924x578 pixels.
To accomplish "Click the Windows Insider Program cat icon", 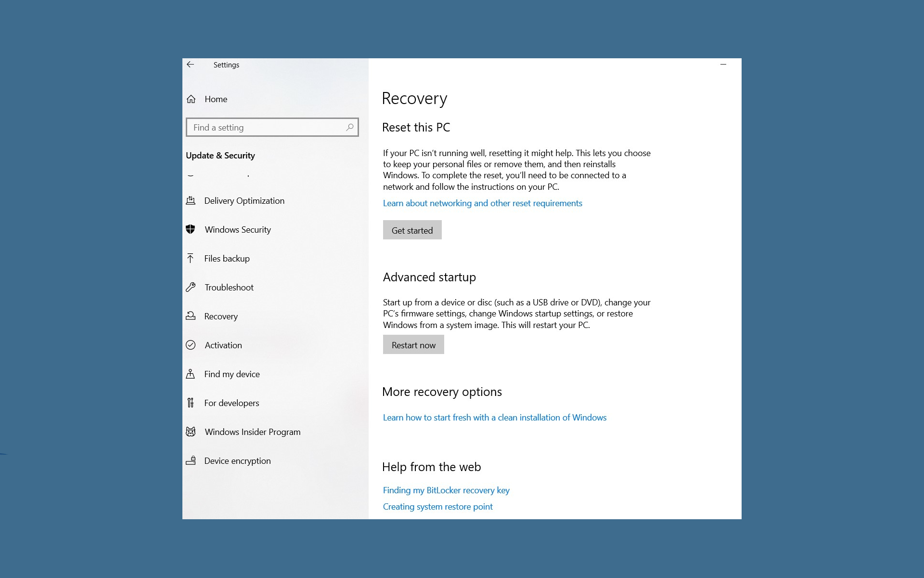I will click(191, 432).
